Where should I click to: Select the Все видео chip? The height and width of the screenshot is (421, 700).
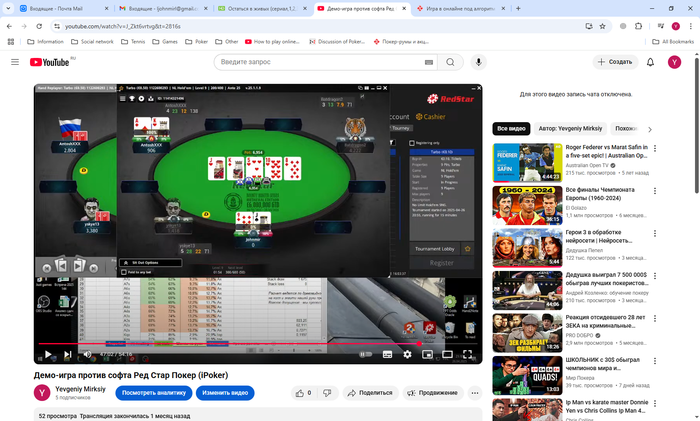[x=511, y=129]
